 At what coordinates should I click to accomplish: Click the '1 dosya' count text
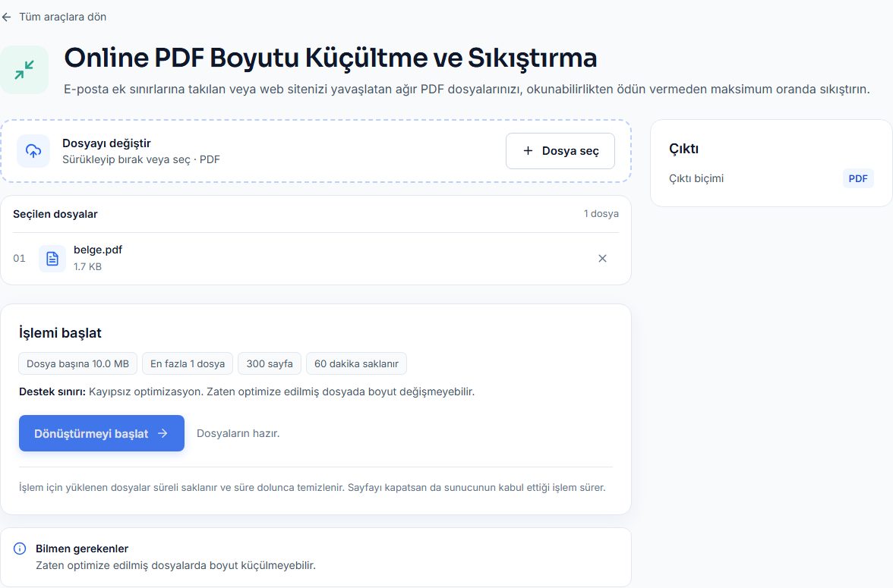[601, 213]
